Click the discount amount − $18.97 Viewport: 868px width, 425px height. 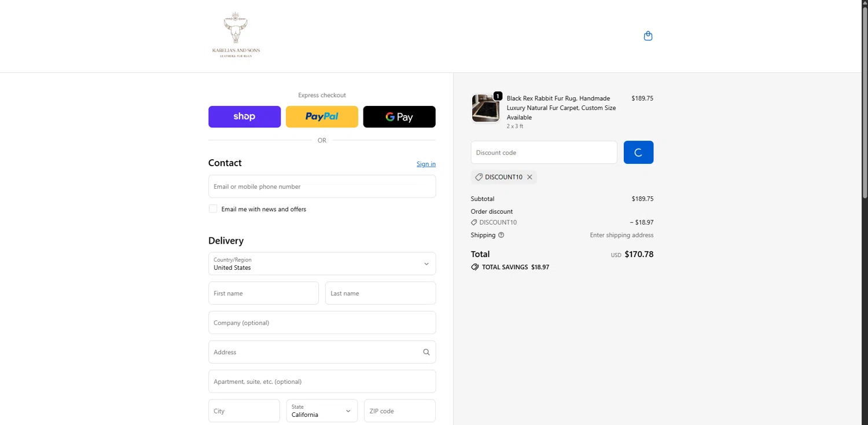642,222
